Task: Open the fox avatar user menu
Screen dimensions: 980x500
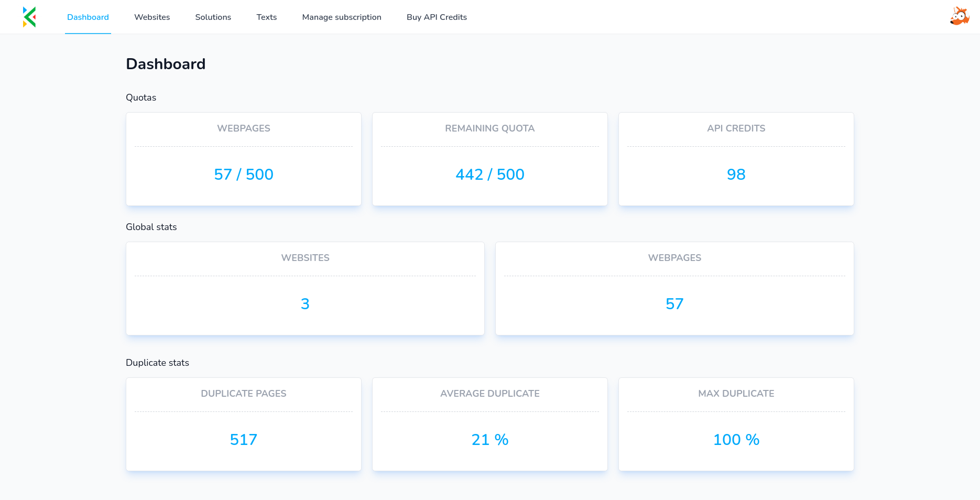Action: pyautogui.click(x=960, y=16)
